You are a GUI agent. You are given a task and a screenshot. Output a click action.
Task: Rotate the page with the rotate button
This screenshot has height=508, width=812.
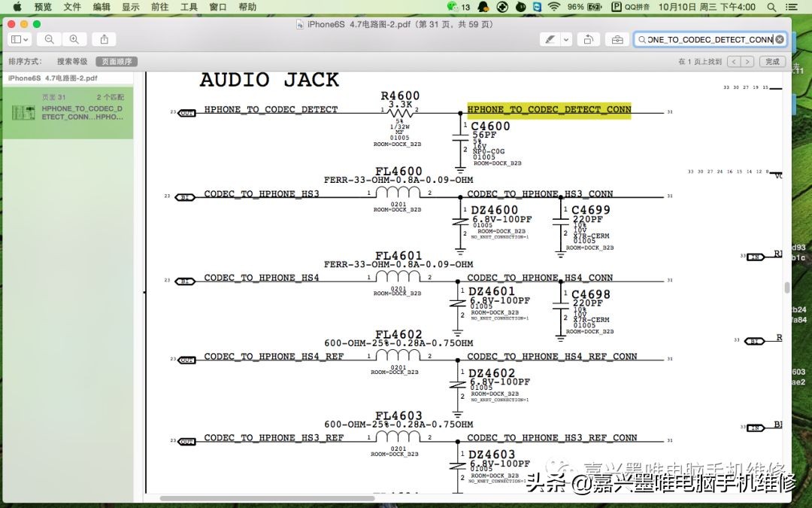[589, 39]
